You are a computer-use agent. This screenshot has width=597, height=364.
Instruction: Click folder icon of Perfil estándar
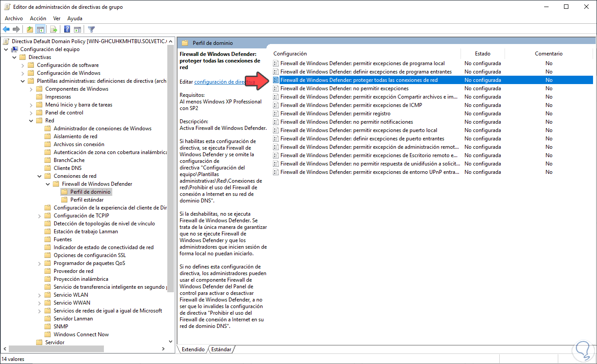[x=65, y=200]
